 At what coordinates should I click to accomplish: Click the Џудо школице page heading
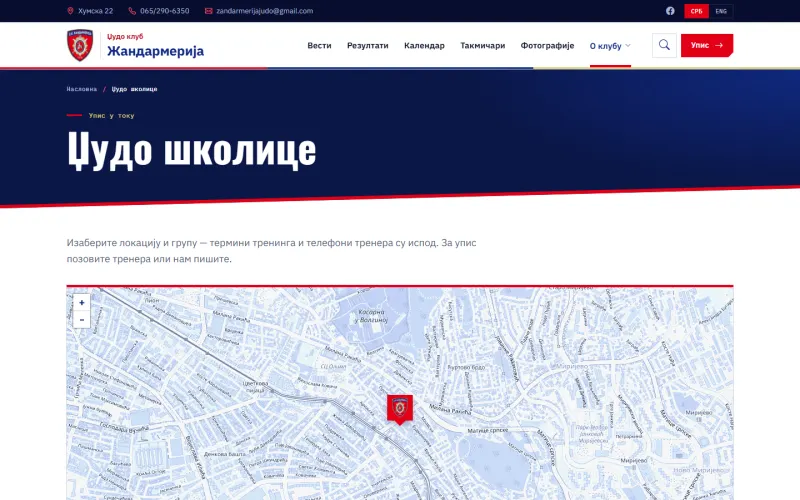[192, 150]
